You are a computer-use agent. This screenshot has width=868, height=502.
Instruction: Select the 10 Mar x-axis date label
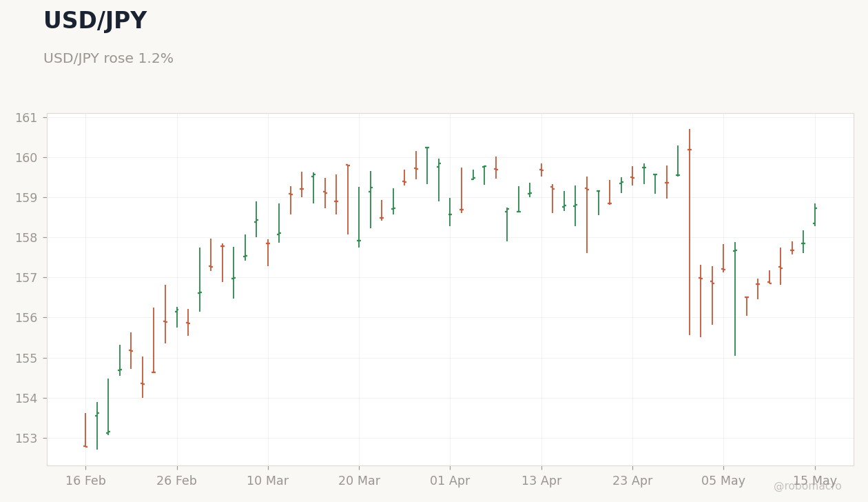pyautogui.click(x=268, y=481)
